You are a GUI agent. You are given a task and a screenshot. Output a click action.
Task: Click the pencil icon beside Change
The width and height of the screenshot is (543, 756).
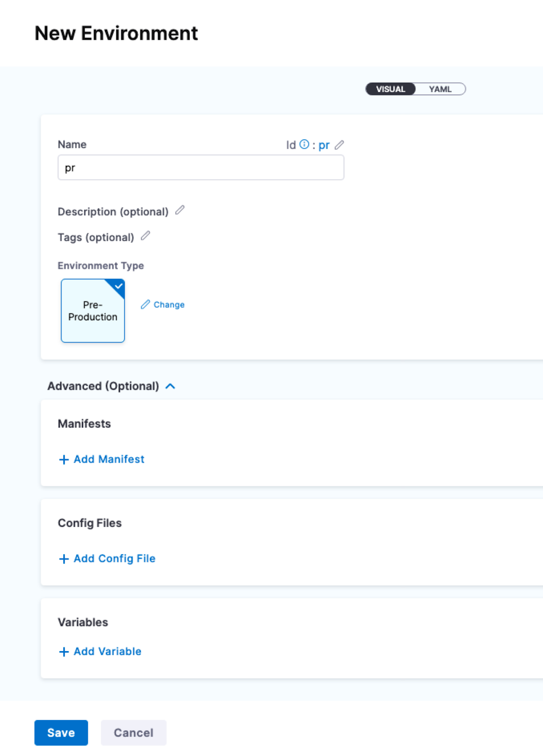pos(145,305)
